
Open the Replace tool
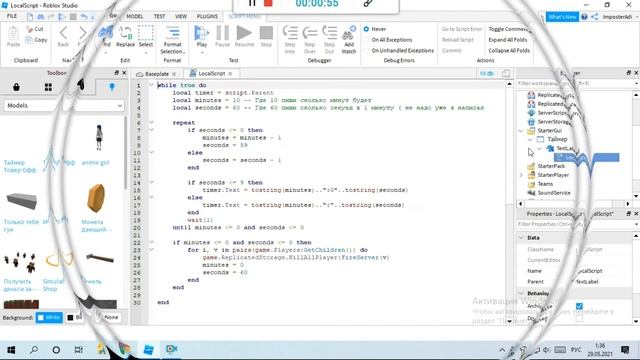click(x=125, y=36)
